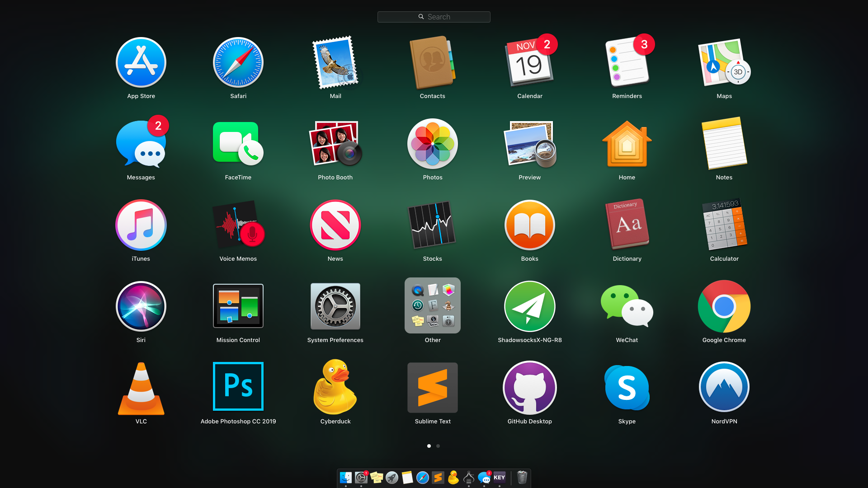Launch the FaceTime app
Image resolution: width=868 pixels, height=488 pixels.
point(238,144)
